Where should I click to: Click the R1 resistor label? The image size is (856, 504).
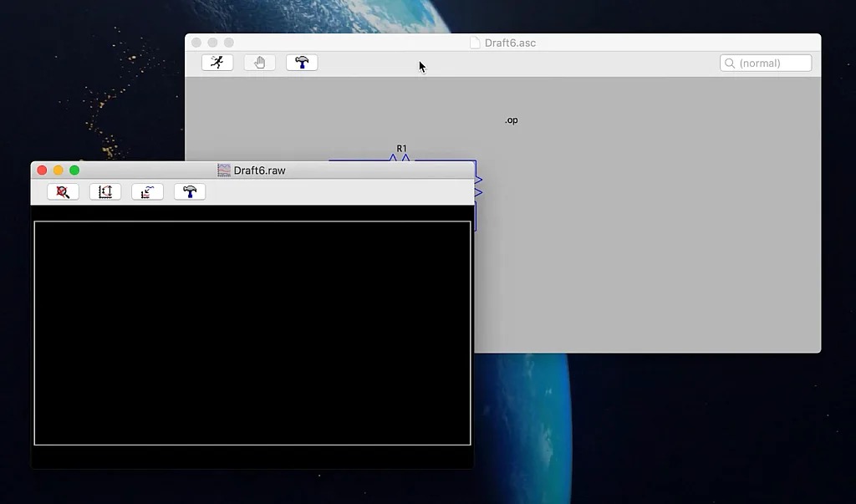pyautogui.click(x=401, y=149)
